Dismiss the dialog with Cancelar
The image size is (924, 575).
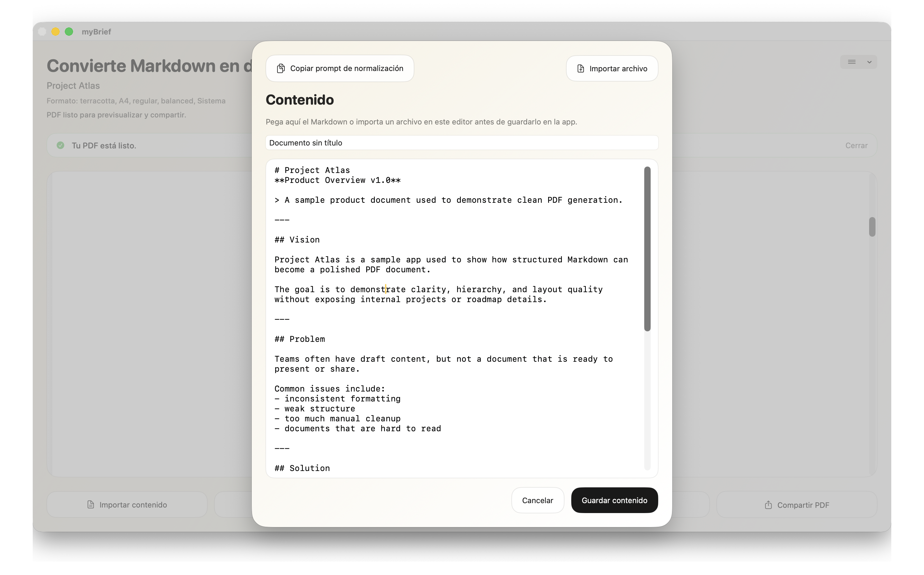[537, 500]
